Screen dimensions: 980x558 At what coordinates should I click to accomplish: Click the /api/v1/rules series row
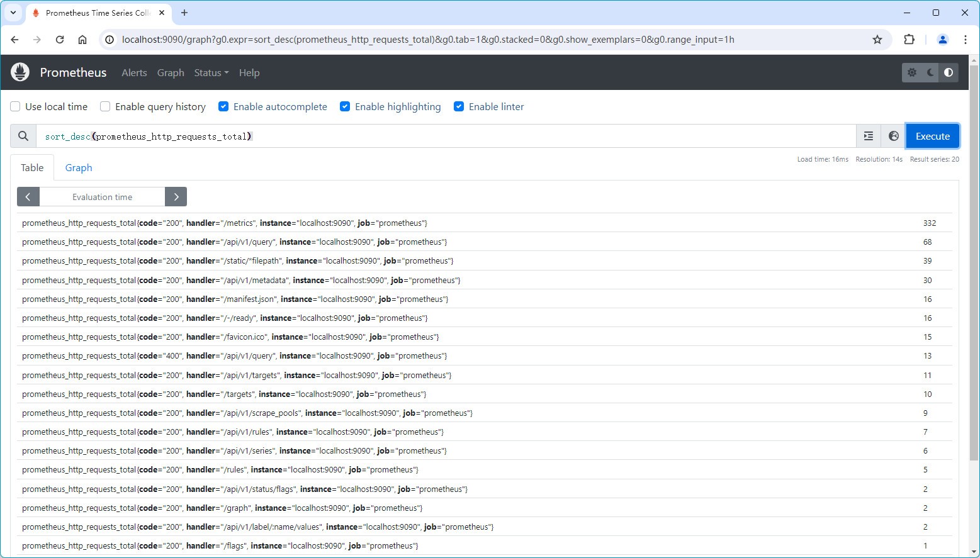[484, 432]
